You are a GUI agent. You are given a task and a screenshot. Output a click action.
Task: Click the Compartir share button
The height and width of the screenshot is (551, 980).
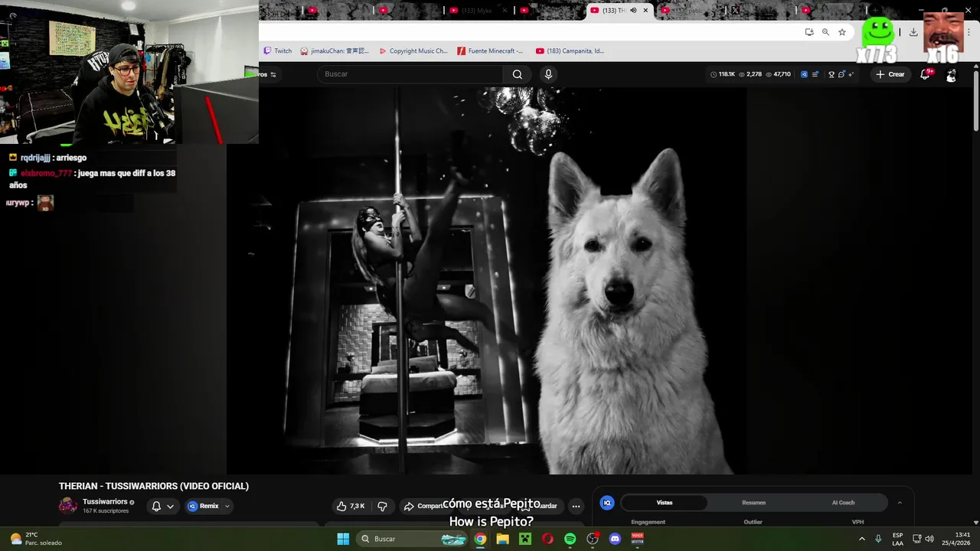(x=424, y=506)
